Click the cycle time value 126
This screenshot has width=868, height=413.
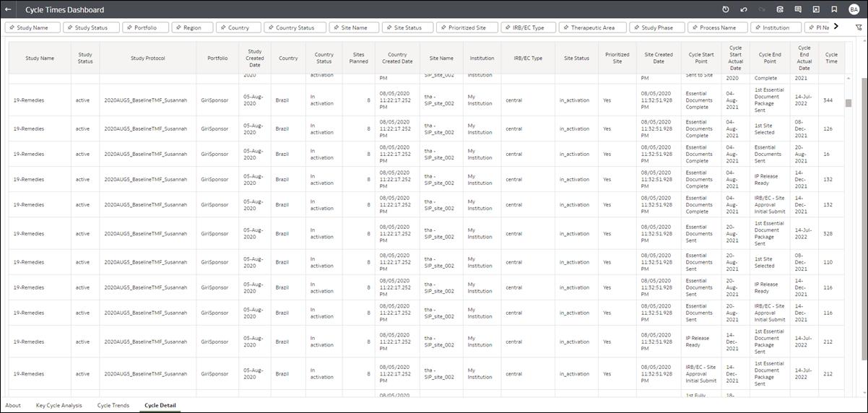click(x=828, y=129)
